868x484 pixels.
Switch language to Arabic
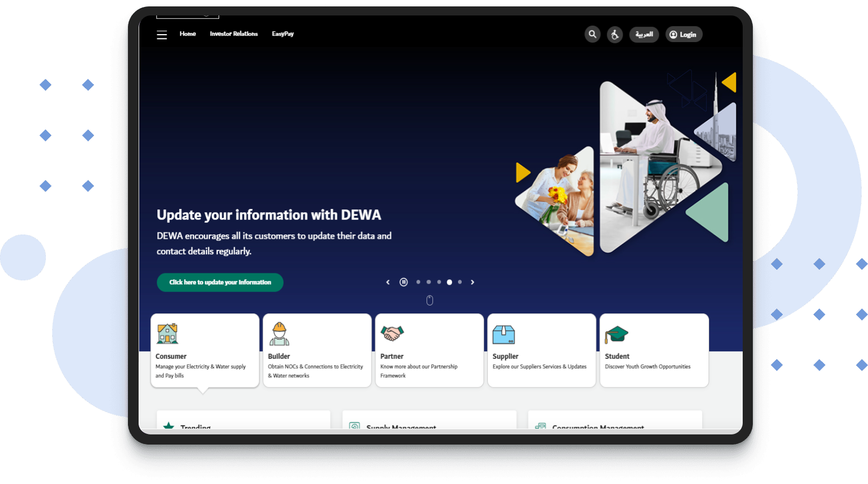(644, 34)
